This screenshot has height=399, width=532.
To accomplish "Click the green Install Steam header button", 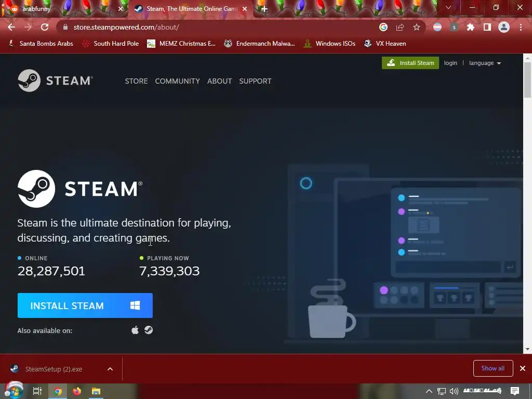I will coord(410,63).
